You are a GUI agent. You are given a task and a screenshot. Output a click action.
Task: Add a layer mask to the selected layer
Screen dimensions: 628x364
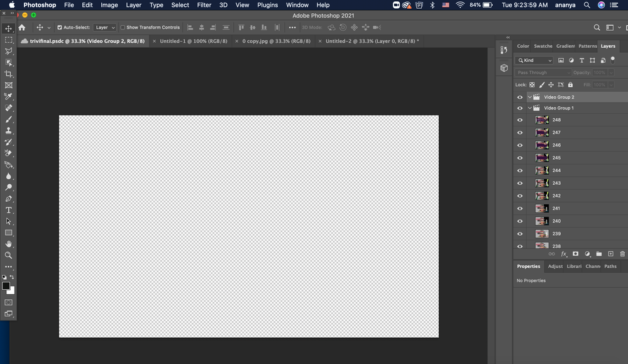575,254
